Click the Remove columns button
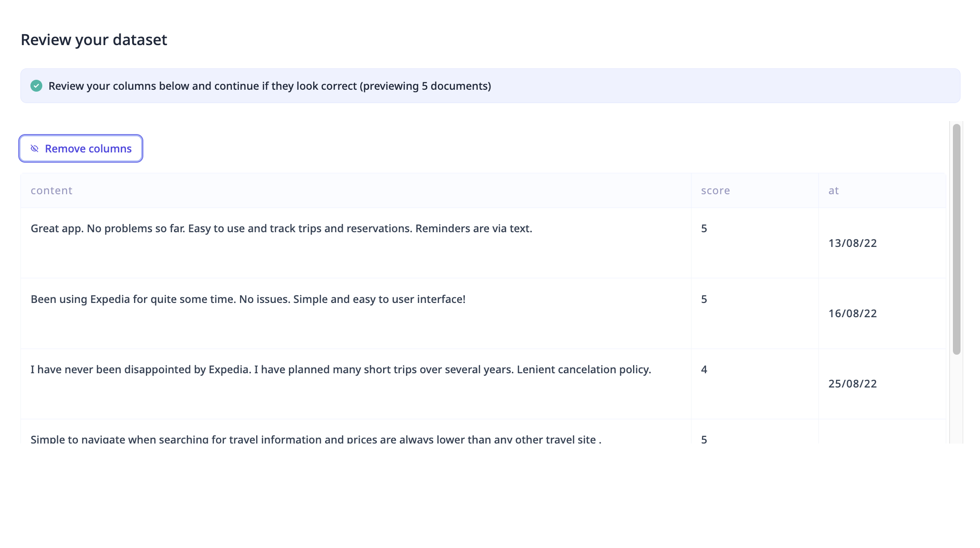This screenshot has height=548, width=980. [81, 149]
